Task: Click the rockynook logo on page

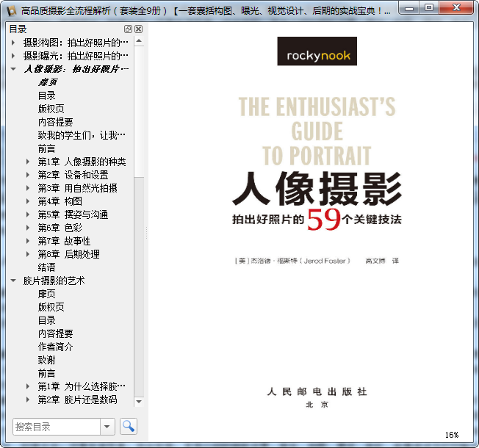Action: (317, 51)
